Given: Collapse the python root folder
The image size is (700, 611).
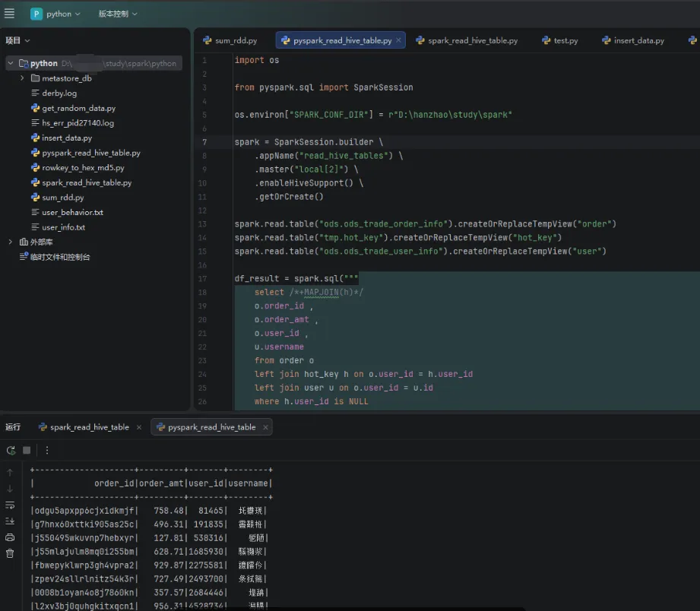Looking at the screenshot, I should tap(11, 63).
